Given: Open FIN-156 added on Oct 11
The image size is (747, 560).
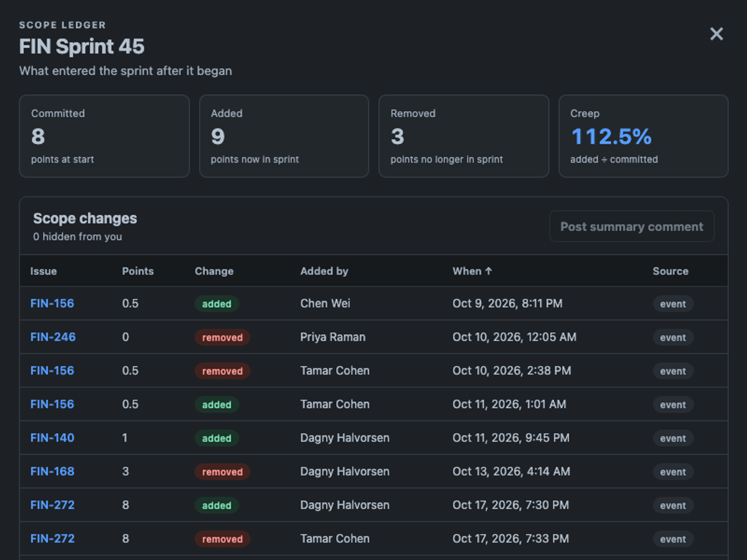Looking at the screenshot, I should (52, 404).
